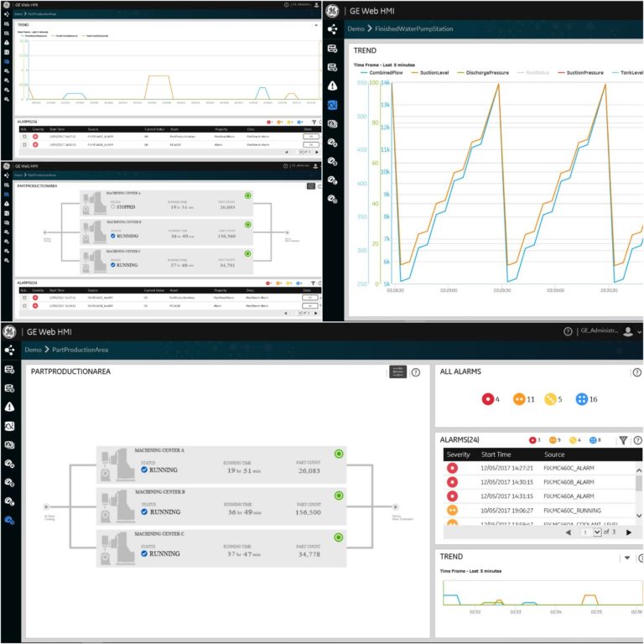This screenshot has height=644, width=644.
Task: Go to next alarms page in bottom window
Action: (628, 532)
